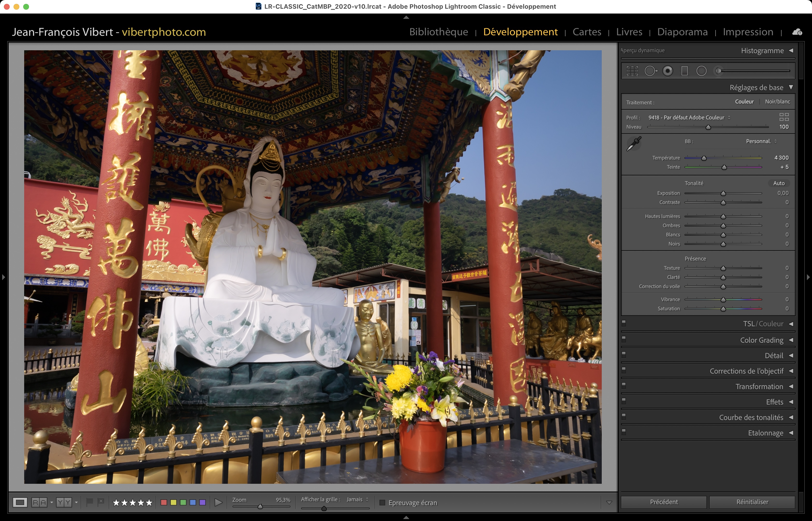Activate the red eye correction tool
The width and height of the screenshot is (812, 521).
click(x=667, y=71)
